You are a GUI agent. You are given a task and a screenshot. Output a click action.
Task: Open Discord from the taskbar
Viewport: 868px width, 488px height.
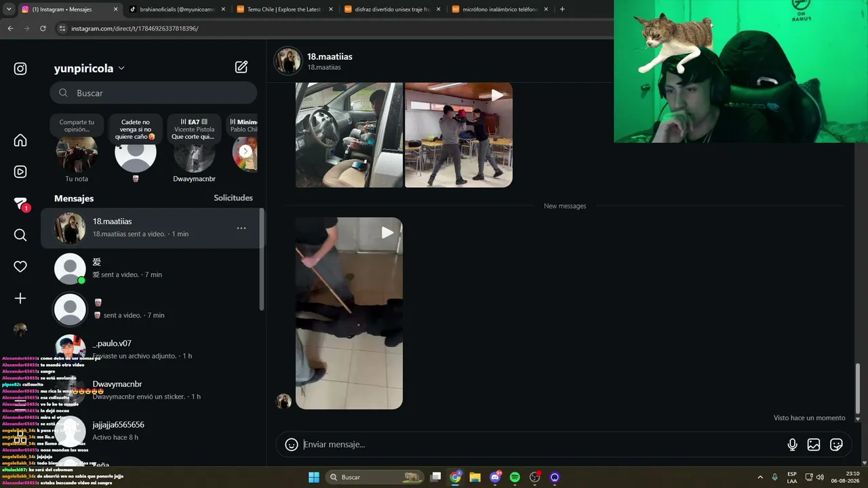click(x=495, y=477)
